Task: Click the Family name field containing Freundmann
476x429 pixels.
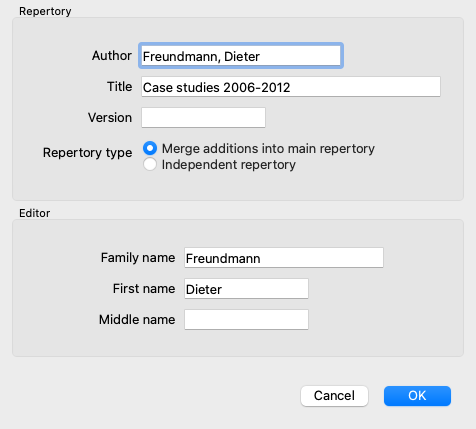Action: coord(284,257)
